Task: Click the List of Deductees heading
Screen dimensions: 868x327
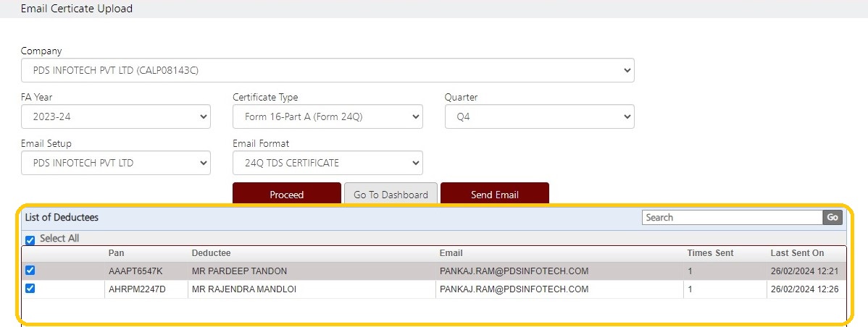Action: 62,218
